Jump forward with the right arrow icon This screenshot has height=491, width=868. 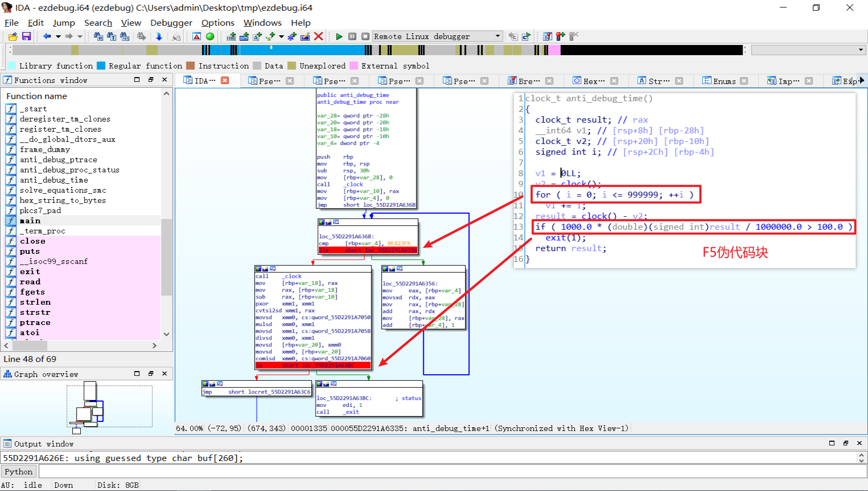point(69,36)
